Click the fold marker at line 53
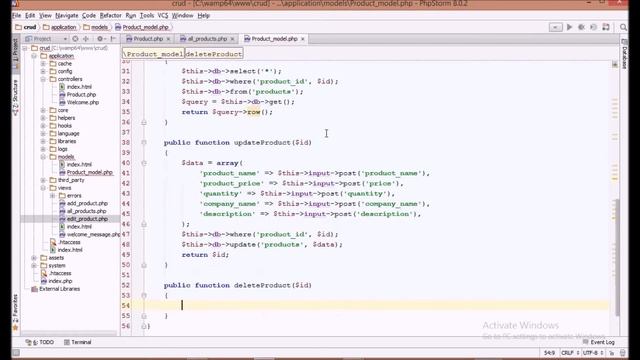This screenshot has width=640, height=360. (144, 296)
